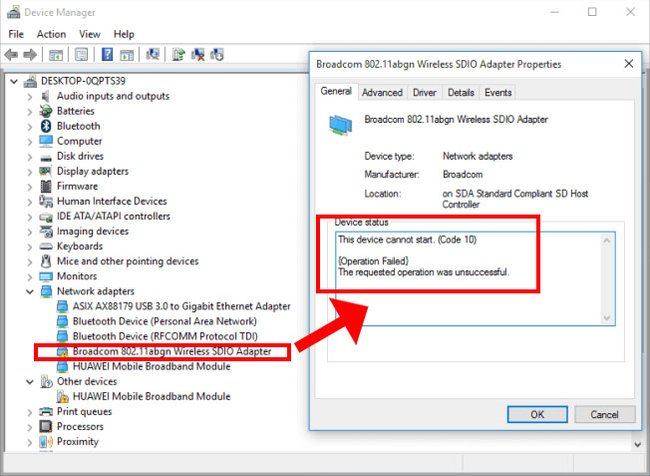Select HUAWEI Mobile Broadband Module under Network adapters
Image resolution: width=650 pixels, height=476 pixels.
point(151,367)
